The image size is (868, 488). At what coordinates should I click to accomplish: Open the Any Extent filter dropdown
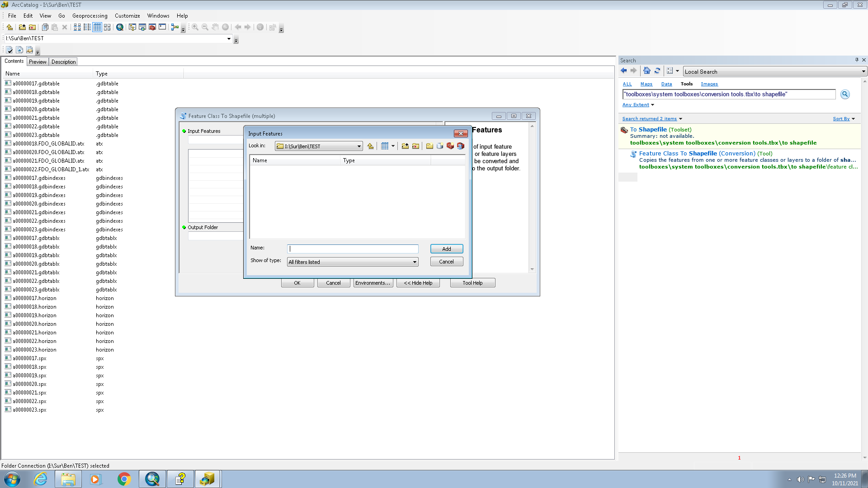(652, 105)
